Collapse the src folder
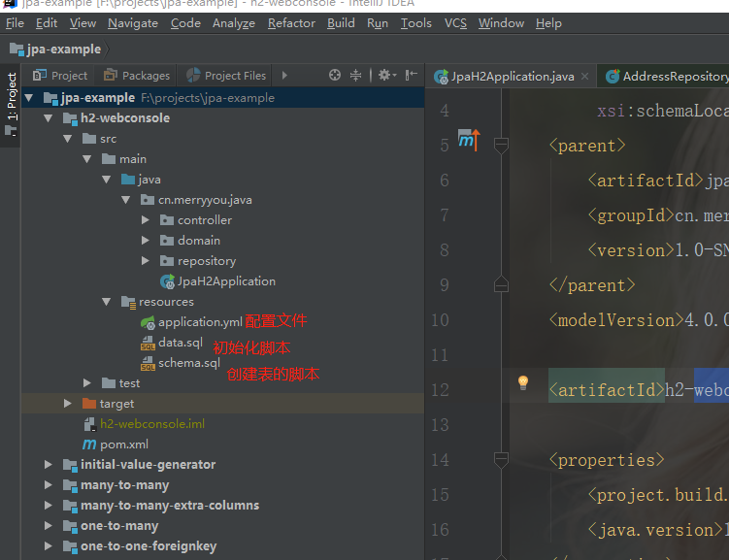This screenshot has height=560, width=729. click(x=67, y=139)
